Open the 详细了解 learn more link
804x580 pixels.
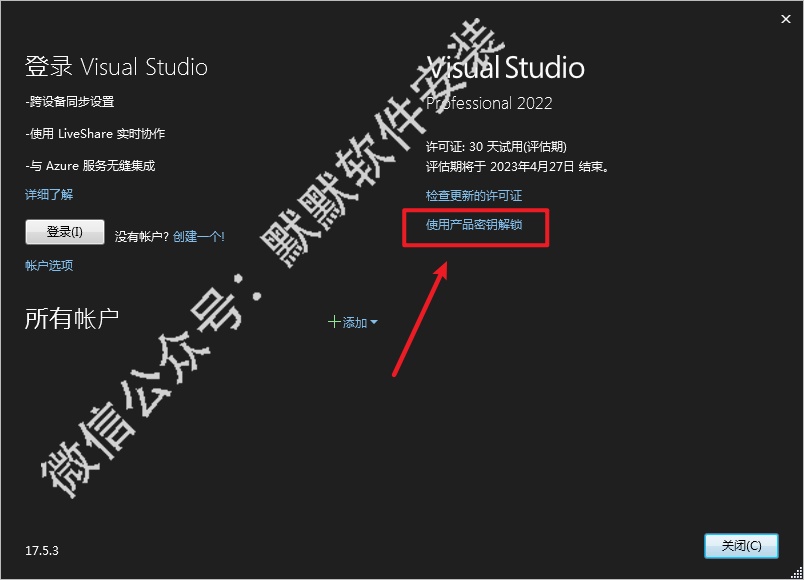49,194
